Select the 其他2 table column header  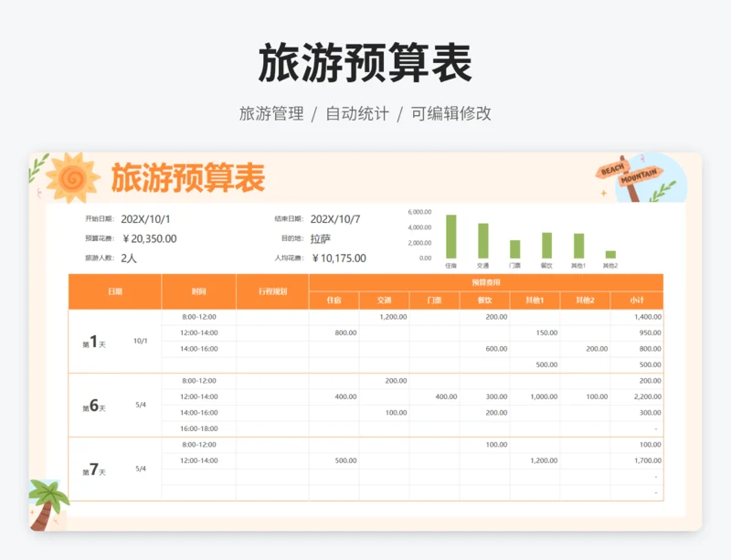tap(585, 301)
